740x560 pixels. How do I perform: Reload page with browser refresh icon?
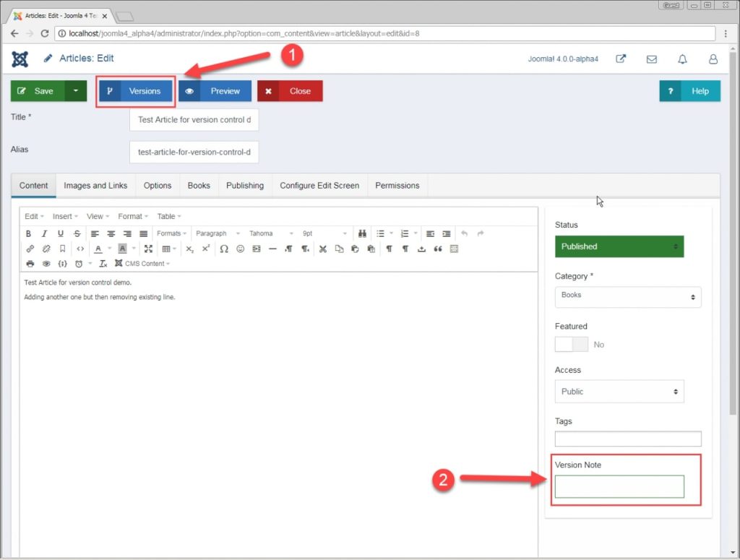click(44, 33)
